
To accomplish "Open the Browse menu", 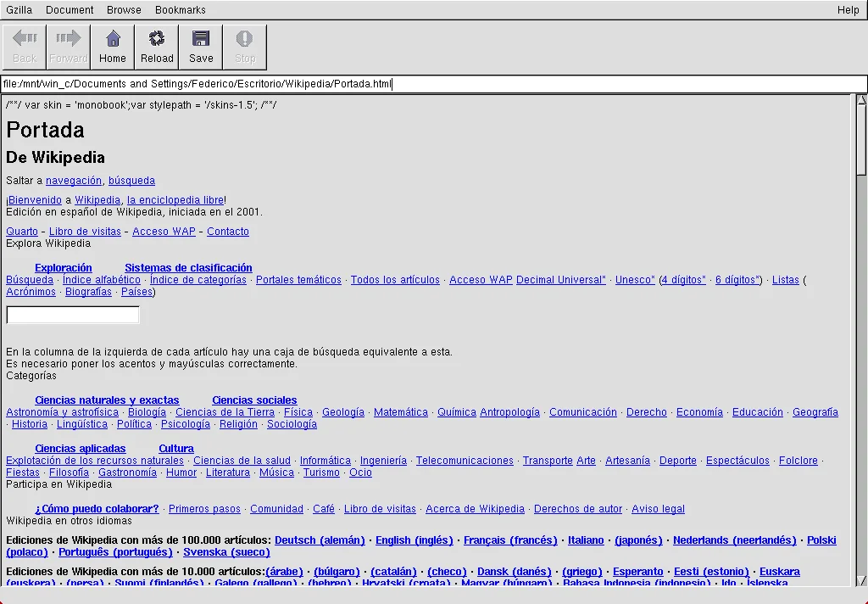I will point(124,10).
